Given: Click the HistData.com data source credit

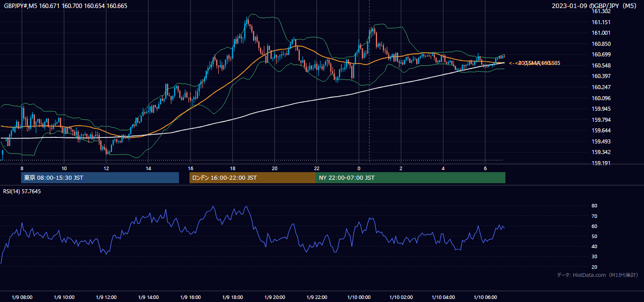Looking at the screenshot, I should click(x=598, y=275).
